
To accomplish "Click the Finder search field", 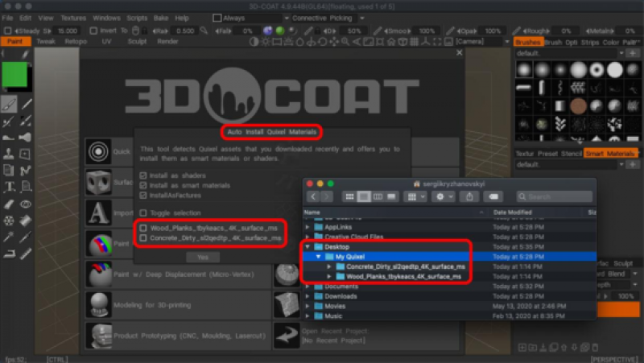I will 555,196.
